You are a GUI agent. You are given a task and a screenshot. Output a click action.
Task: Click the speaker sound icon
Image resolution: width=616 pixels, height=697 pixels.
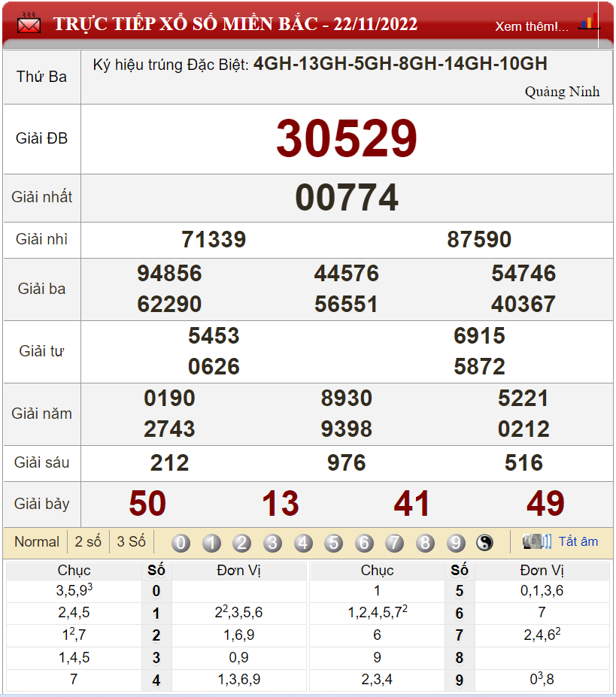coord(537,541)
